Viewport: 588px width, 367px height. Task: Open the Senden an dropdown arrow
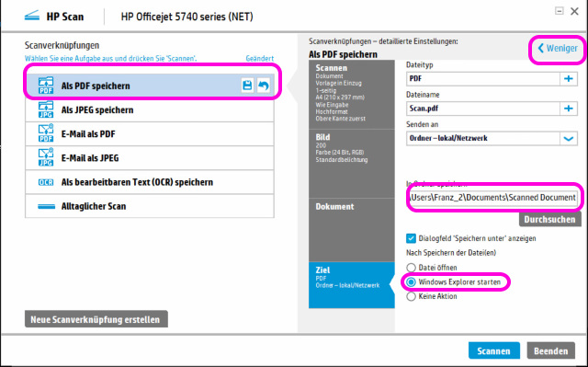569,139
